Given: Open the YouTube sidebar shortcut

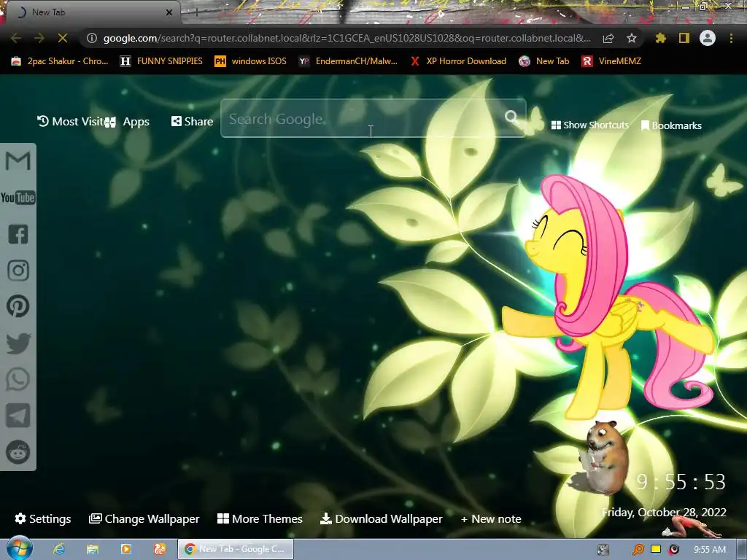Looking at the screenshot, I should [x=18, y=198].
